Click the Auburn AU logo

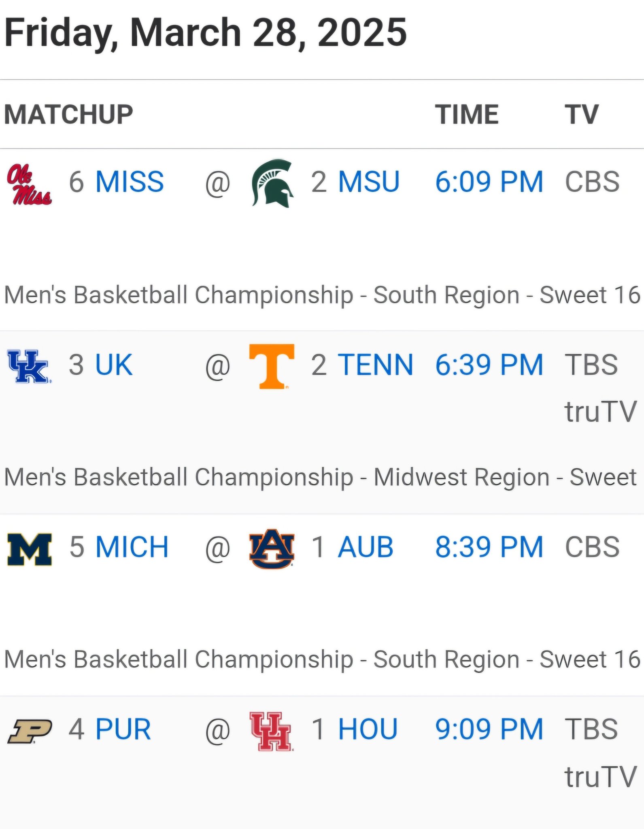point(272,549)
